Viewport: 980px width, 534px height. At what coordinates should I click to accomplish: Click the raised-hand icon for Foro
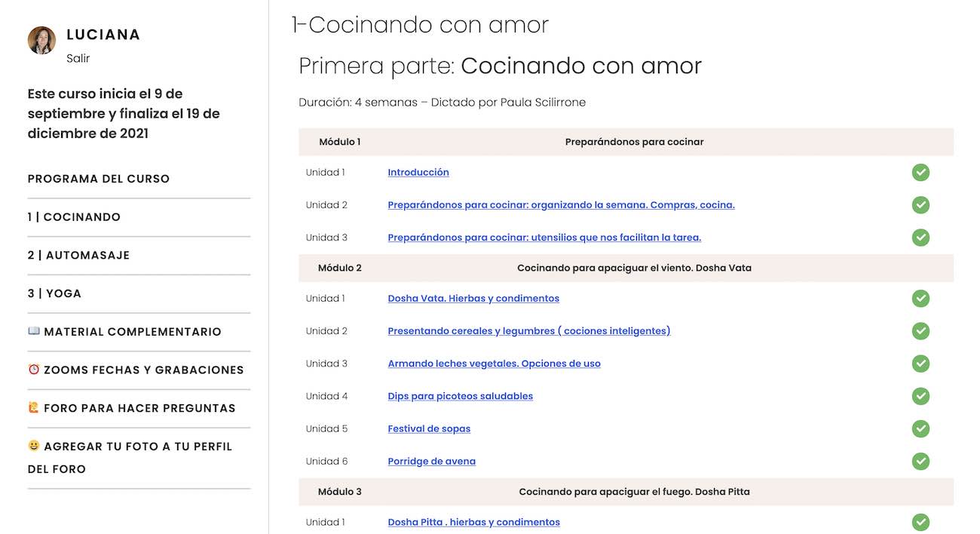34,407
